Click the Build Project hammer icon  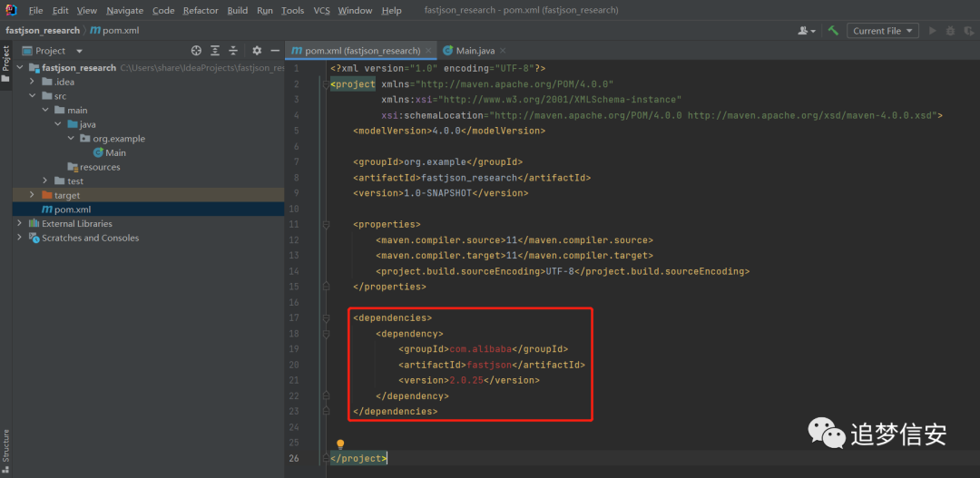[x=833, y=31]
